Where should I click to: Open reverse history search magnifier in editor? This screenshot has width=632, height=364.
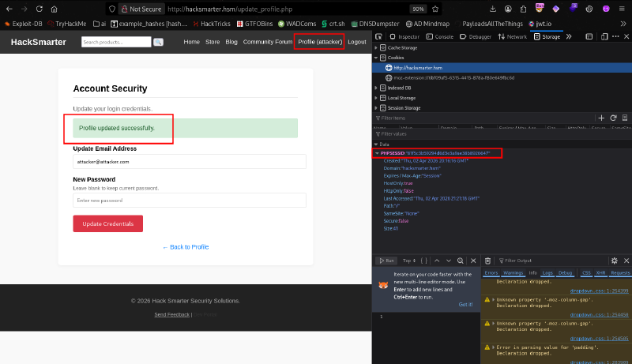tap(461, 261)
